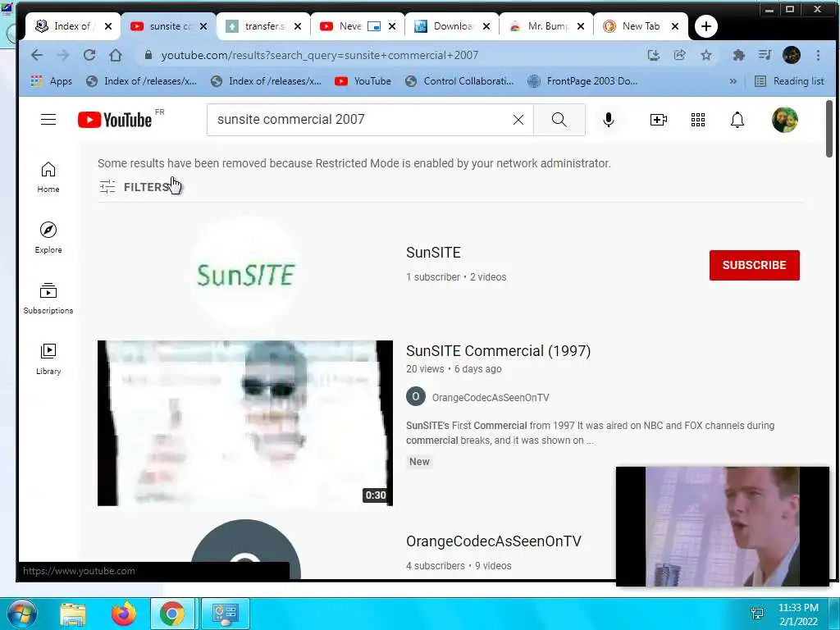Open the extensions puzzle icon
The height and width of the screenshot is (630, 840).
pos(739,55)
